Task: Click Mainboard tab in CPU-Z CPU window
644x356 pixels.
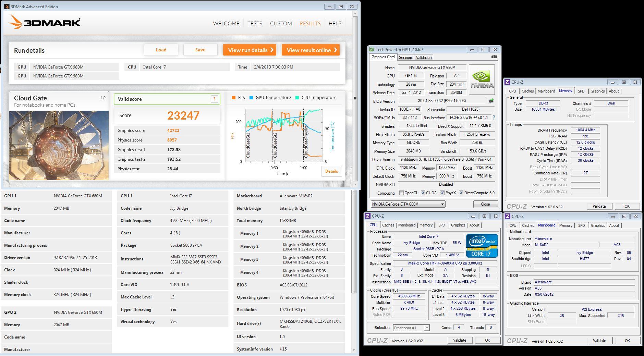Action: click(407, 225)
